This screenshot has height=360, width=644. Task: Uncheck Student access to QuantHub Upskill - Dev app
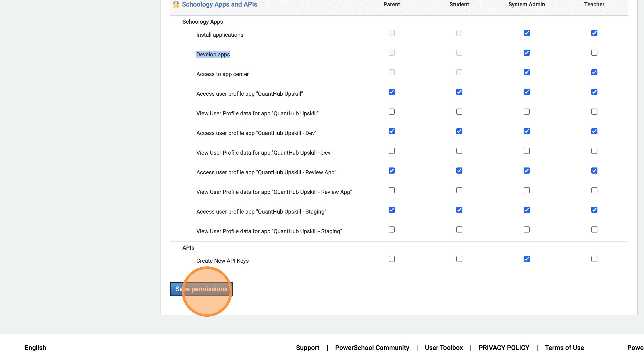pos(459,131)
